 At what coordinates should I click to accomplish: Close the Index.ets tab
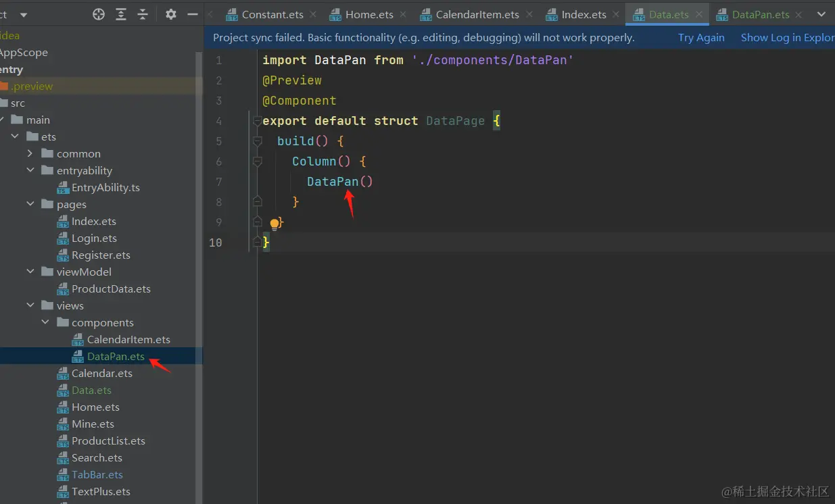point(617,14)
